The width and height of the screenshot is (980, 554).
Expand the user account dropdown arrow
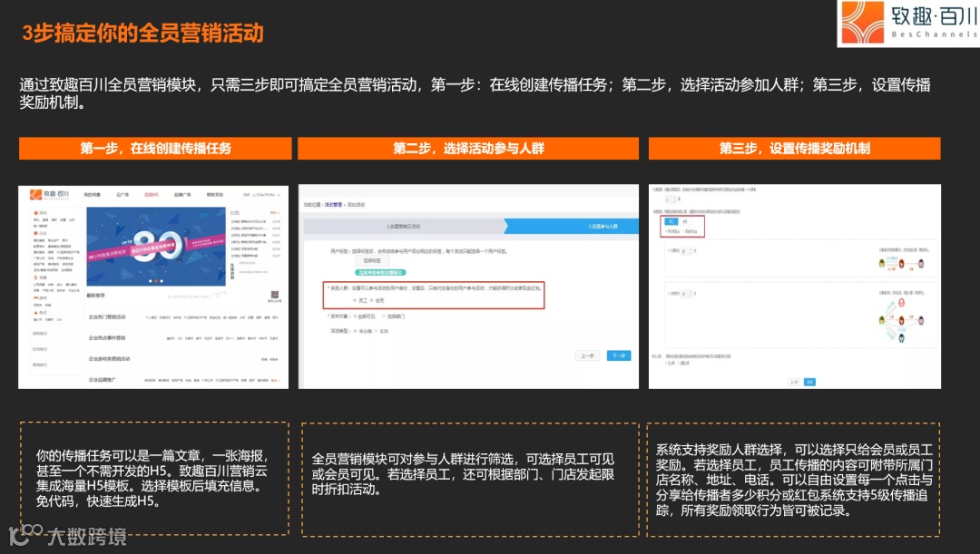pyautogui.click(x=279, y=195)
